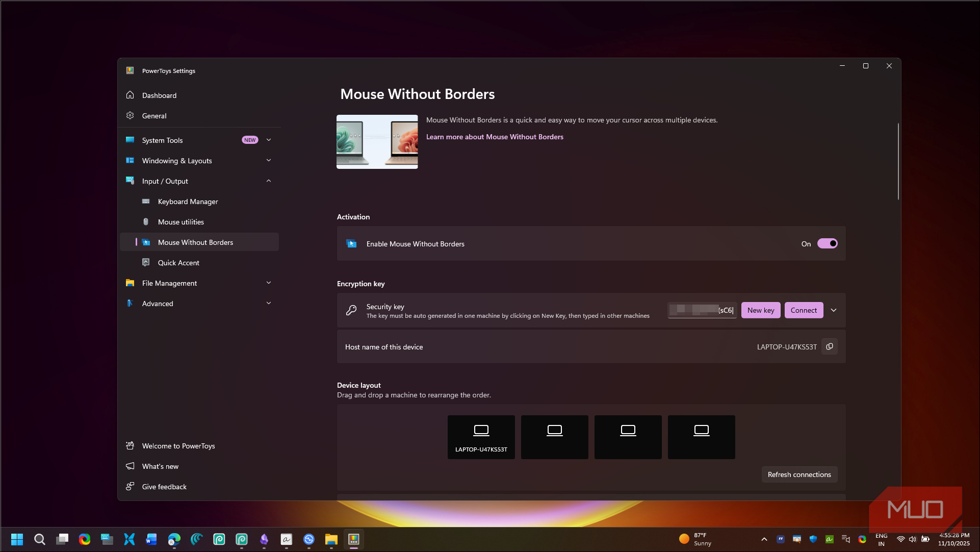Image resolution: width=980 pixels, height=552 pixels.
Task: Open Mouse utilities page
Action: pos(180,222)
